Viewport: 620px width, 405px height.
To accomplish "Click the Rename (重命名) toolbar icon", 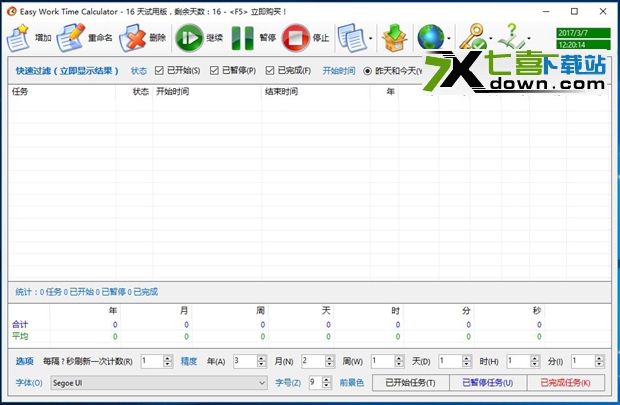I will point(70,38).
